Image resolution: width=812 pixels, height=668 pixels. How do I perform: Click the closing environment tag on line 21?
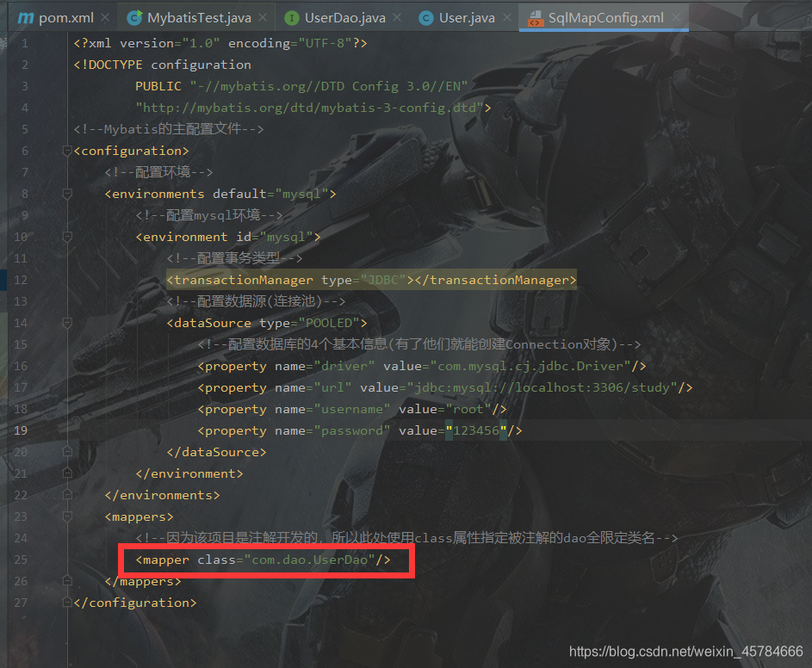[x=189, y=473]
